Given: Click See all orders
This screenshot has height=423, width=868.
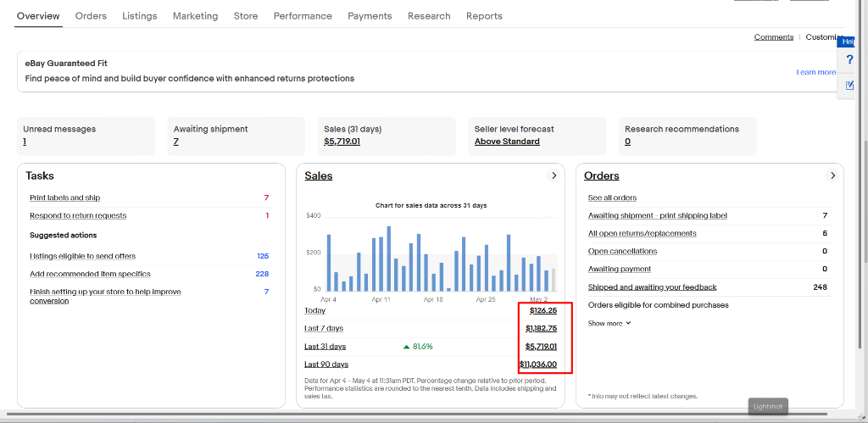Looking at the screenshot, I should click(x=612, y=198).
